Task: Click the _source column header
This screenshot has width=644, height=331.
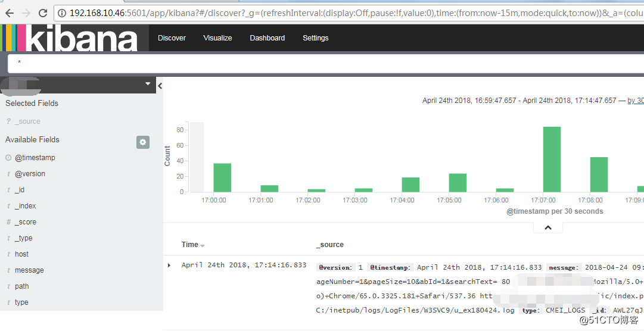Action: pyautogui.click(x=330, y=244)
